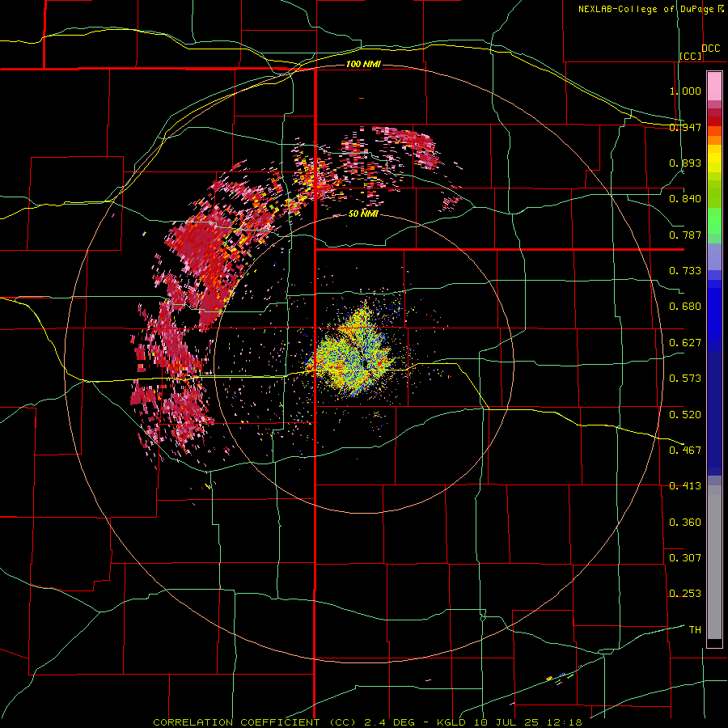Click the 0.520 color scale value
The image size is (728, 728).
coord(685,415)
